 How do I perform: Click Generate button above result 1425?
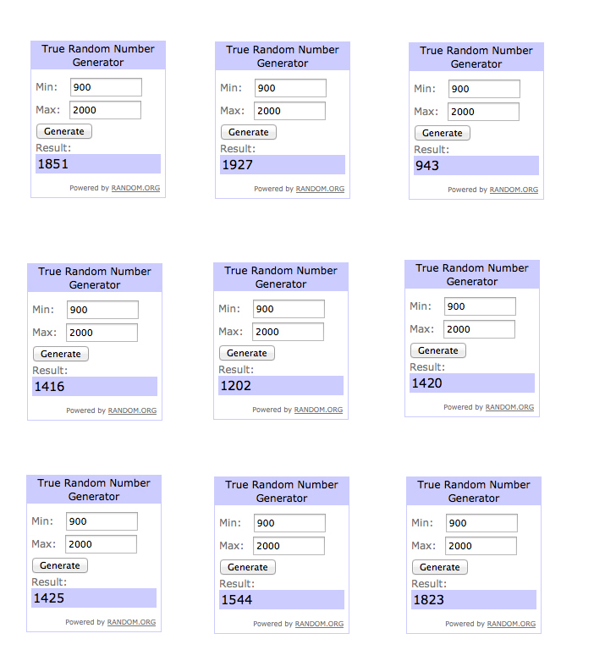click(60, 565)
